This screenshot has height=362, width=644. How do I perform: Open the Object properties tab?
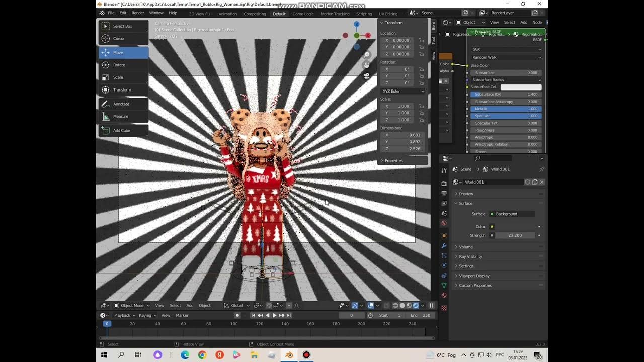pyautogui.click(x=444, y=235)
